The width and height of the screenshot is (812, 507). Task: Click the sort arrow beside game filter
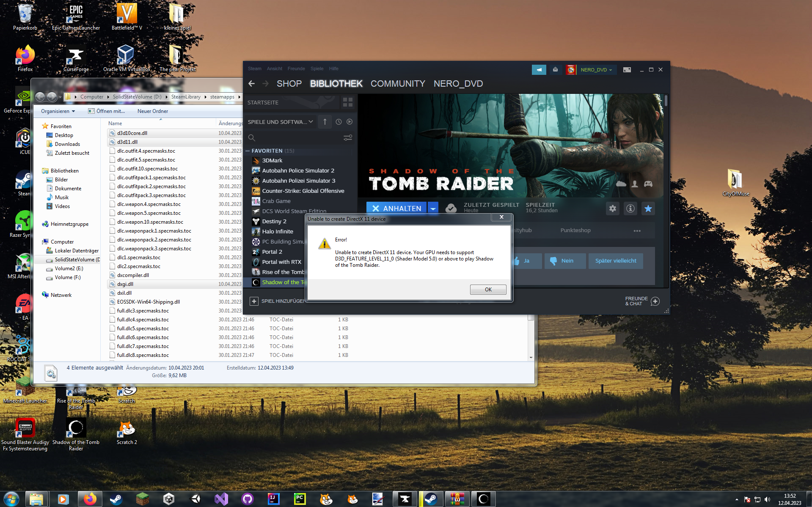click(325, 122)
